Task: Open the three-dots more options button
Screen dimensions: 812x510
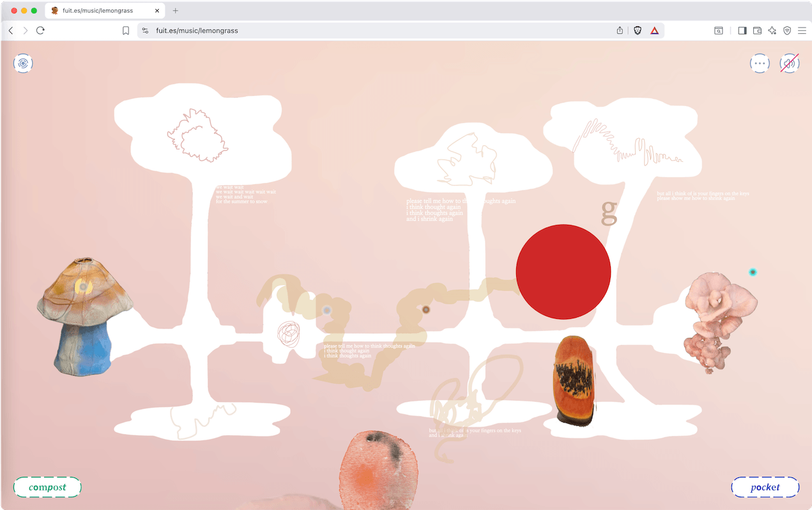Action: (760, 63)
